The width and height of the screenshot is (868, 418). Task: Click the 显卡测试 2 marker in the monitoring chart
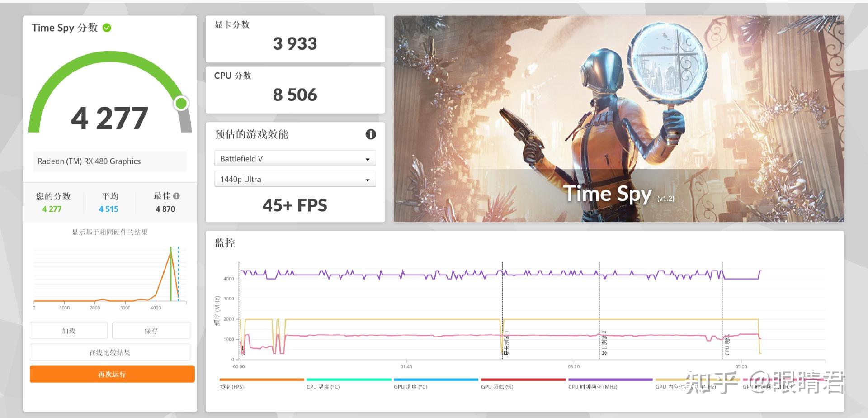(604, 343)
